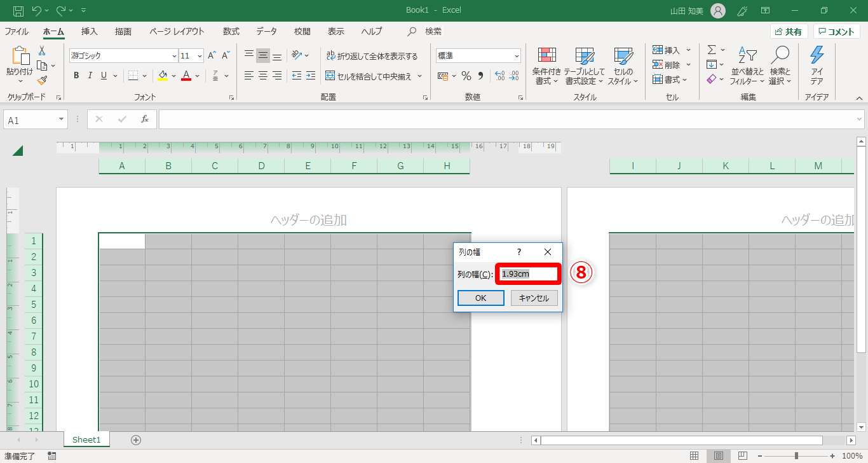Open the ファイル tab
Image resolution: width=868 pixels, height=463 pixels.
coord(17,31)
